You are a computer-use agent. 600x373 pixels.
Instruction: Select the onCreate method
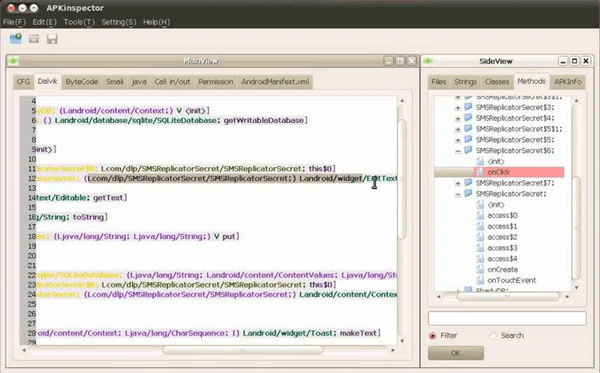pyautogui.click(x=502, y=269)
